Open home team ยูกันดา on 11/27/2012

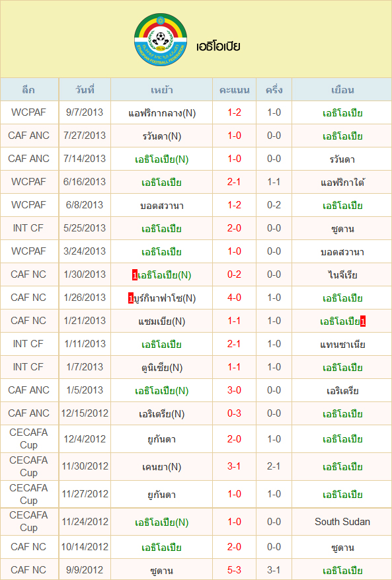[x=162, y=495]
